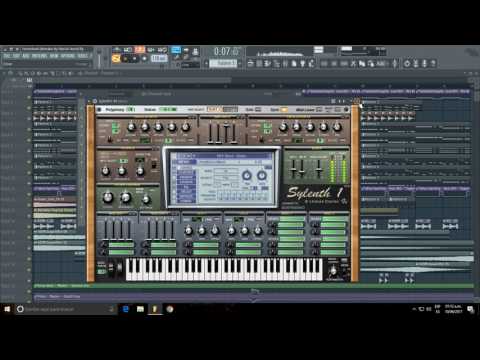Image resolution: width=480 pixels, height=360 pixels.
Task: Click the blue highlighted button beside loop record
Action: tap(176, 50)
